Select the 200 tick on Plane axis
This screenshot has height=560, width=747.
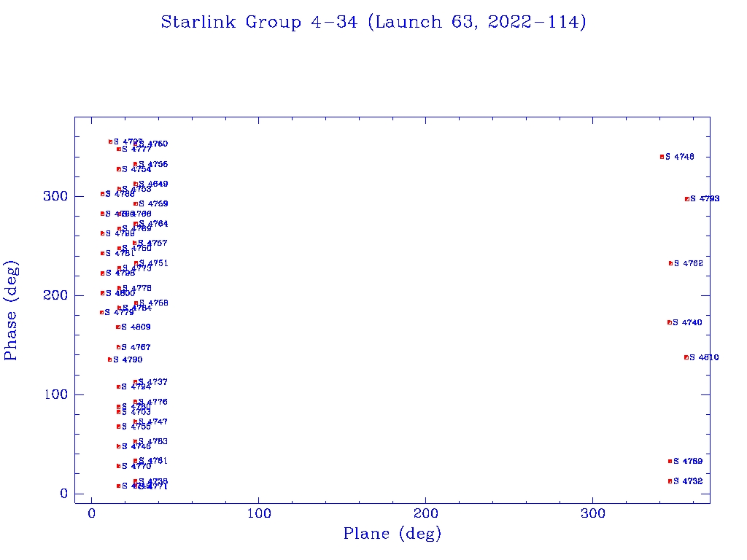pos(425,513)
